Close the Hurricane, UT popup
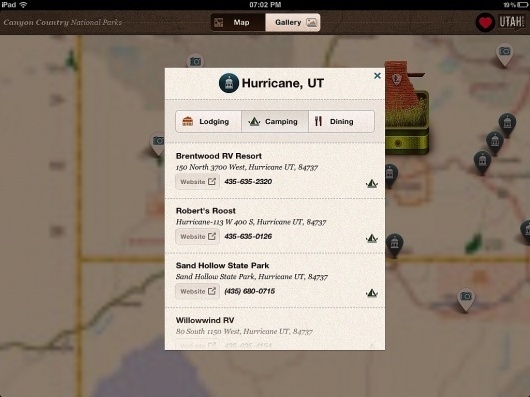Screen dimensions: 530x397 [377, 76]
